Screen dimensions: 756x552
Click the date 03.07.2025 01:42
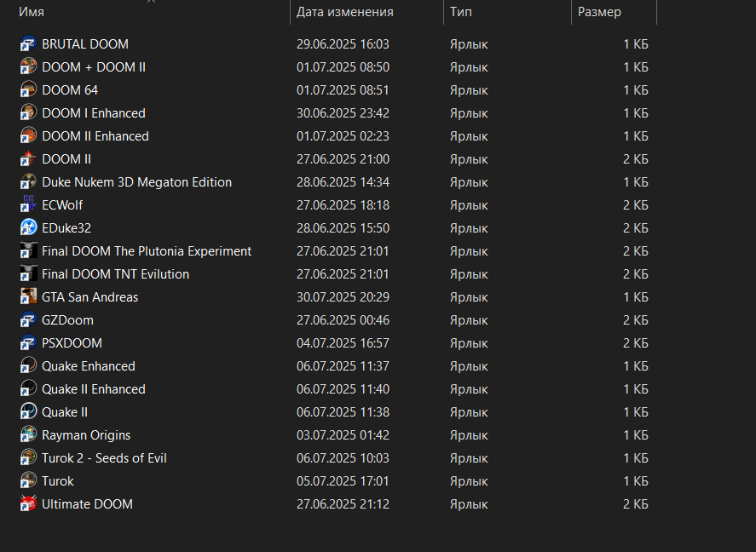pyautogui.click(x=343, y=435)
